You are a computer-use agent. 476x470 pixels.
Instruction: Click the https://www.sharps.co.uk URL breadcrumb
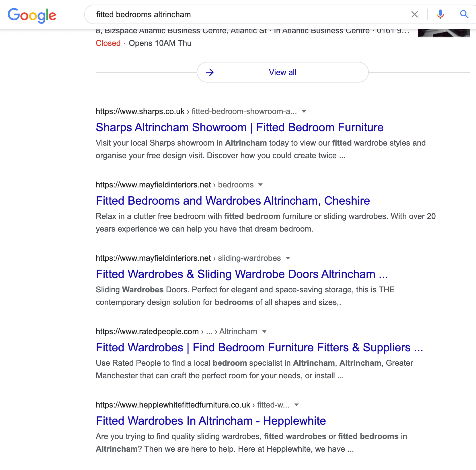tap(140, 111)
